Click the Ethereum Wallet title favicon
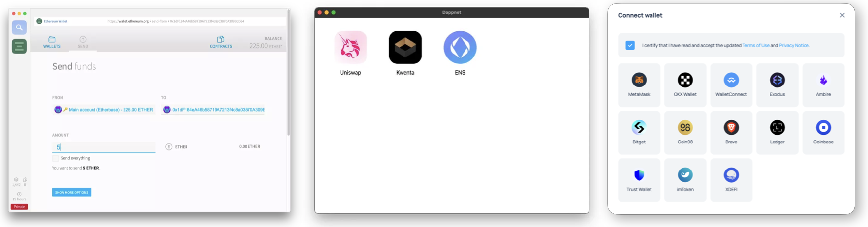The image size is (868, 227). 39,21
